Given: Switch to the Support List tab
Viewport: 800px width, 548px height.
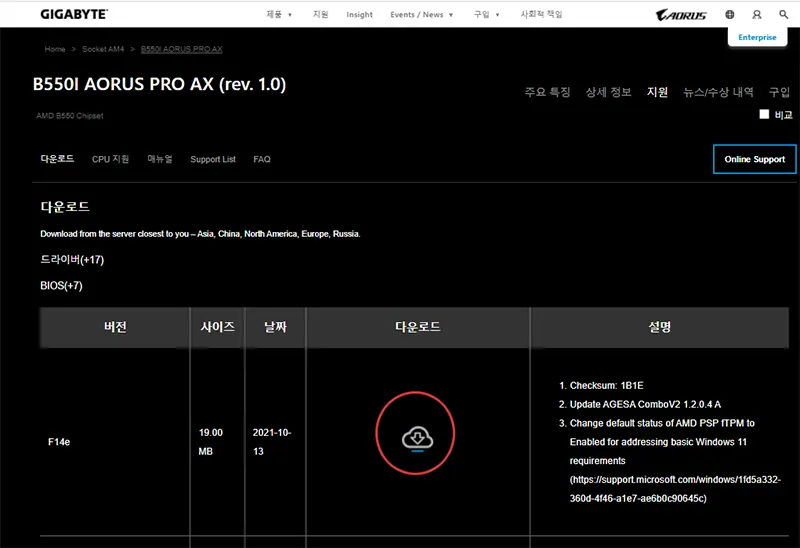Looking at the screenshot, I should (x=213, y=159).
